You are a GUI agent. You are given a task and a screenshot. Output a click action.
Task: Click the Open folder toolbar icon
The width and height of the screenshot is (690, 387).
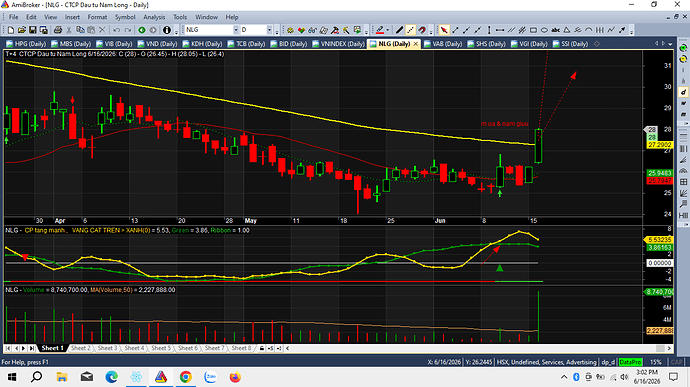(x=22, y=30)
